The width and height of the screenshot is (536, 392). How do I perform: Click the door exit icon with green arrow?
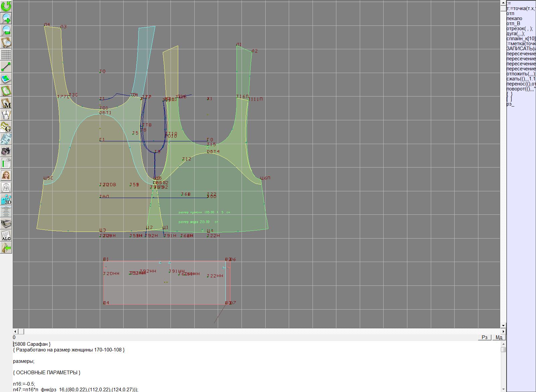tap(6, 248)
